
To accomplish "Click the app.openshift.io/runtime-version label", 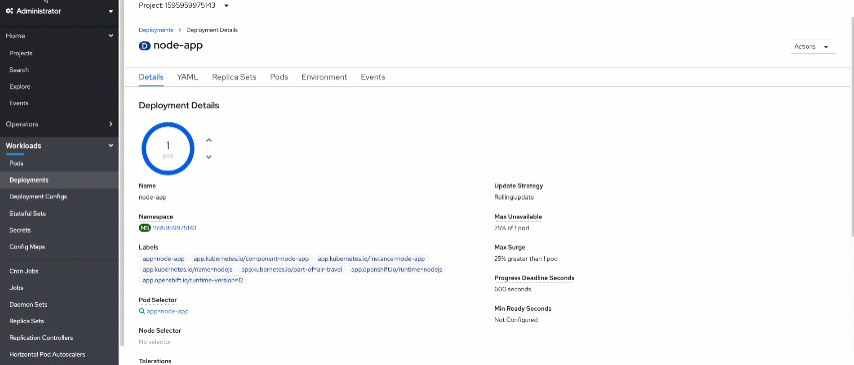I will pyautogui.click(x=193, y=280).
